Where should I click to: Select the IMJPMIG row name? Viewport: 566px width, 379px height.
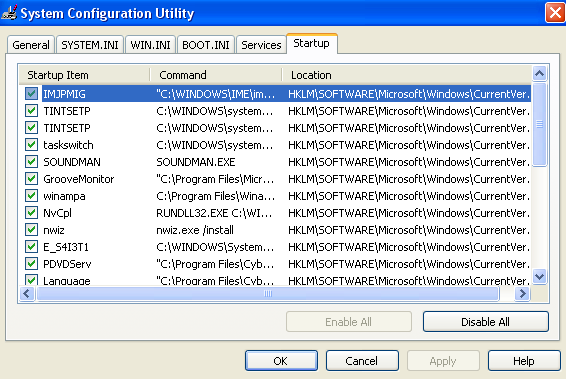(64, 94)
